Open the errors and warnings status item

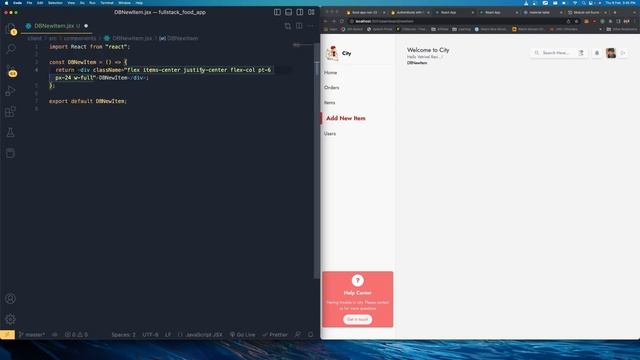pyautogui.click(x=76, y=335)
